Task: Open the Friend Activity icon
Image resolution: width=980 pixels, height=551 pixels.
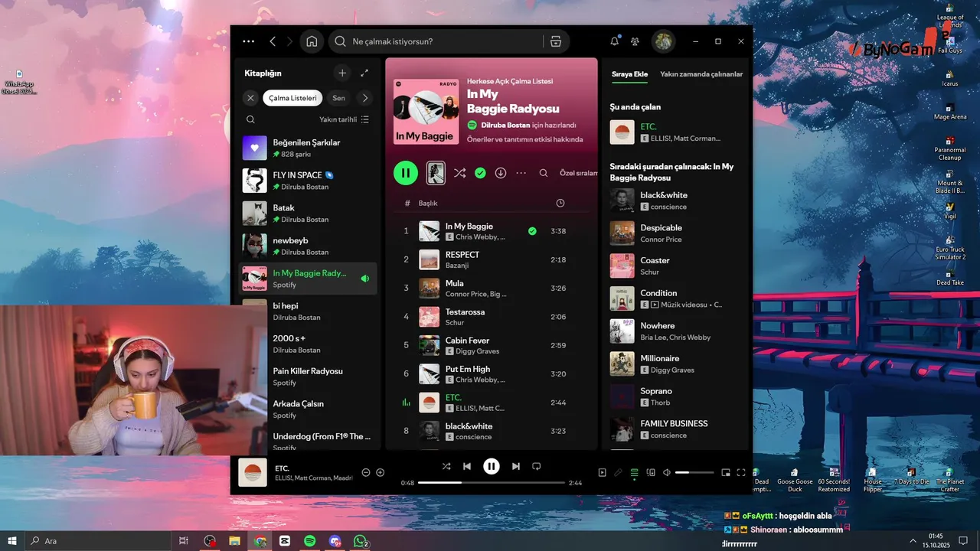Action: pos(635,41)
